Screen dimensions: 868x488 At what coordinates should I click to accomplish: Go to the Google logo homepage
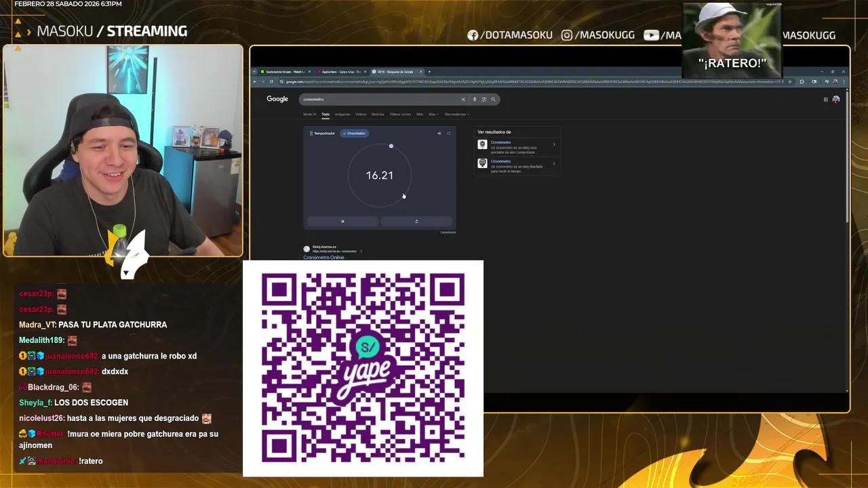pos(277,99)
